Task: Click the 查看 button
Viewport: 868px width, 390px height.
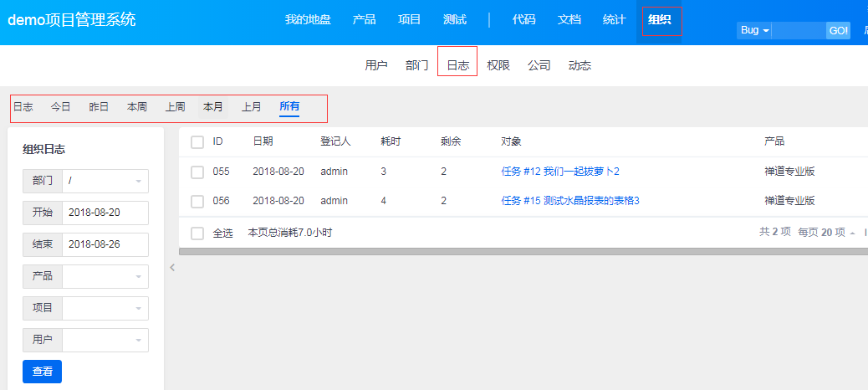Action: coord(42,372)
